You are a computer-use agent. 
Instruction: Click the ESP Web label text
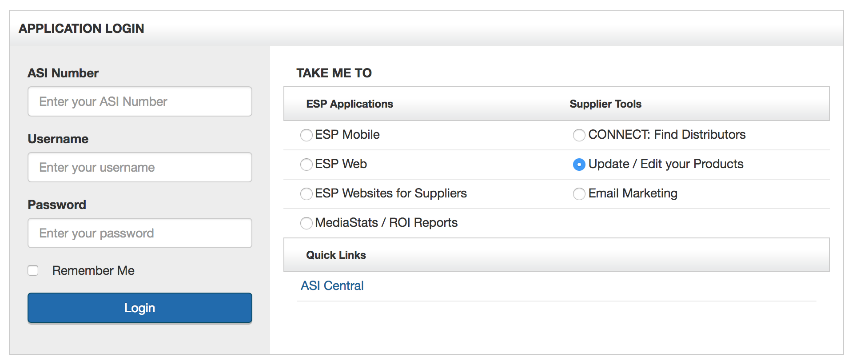point(341,164)
